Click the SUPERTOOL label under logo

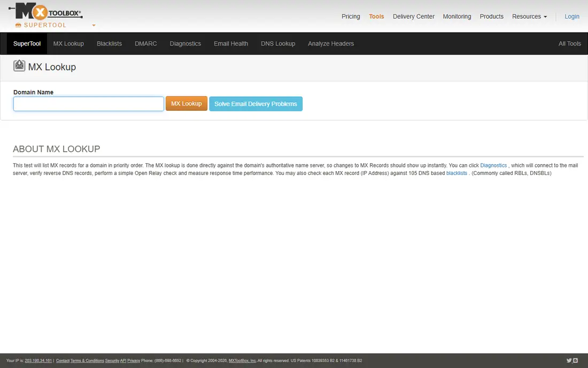[x=45, y=25]
